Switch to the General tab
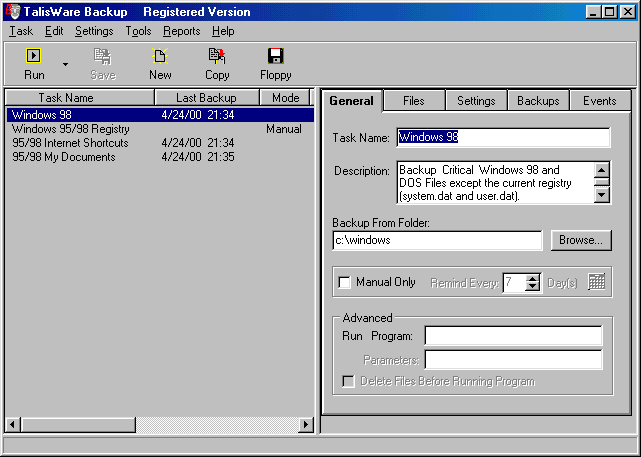Image resolution: width=641 pixels, height=457 pixels. [352, 101]
